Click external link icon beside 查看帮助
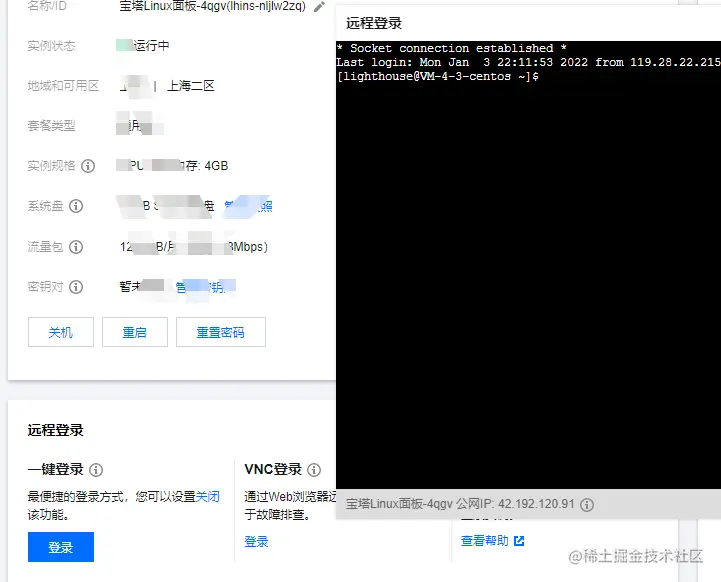 (x=519, y=541)
